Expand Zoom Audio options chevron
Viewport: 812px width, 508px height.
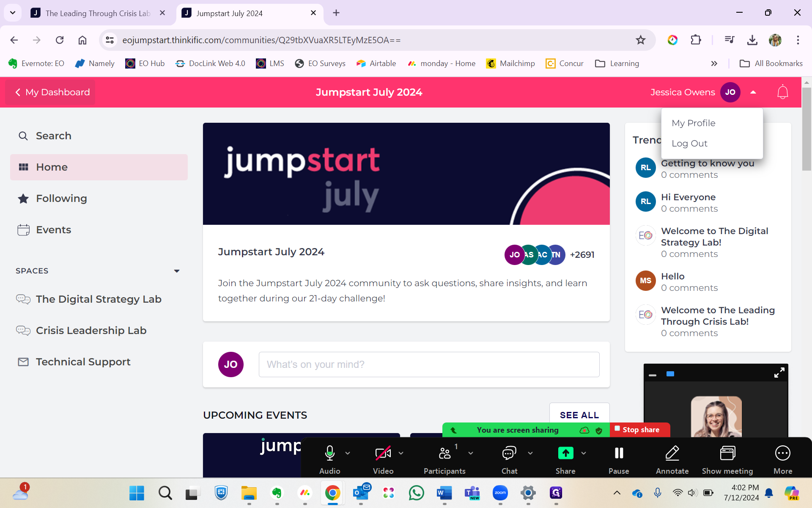[348, 453]
